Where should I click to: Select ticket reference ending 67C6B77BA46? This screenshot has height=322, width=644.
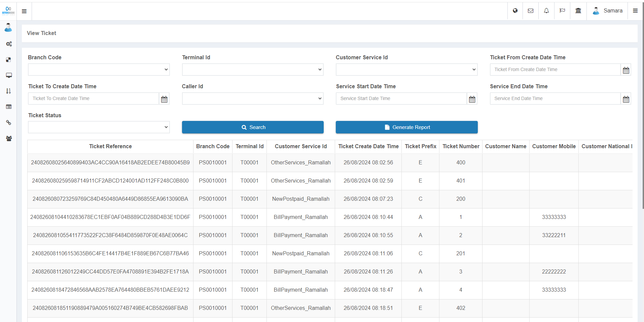[x=110, y=254]
